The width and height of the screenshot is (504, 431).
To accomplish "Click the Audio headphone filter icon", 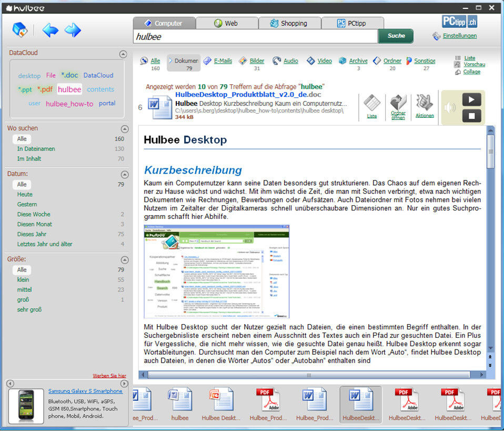I will [277, 61].
